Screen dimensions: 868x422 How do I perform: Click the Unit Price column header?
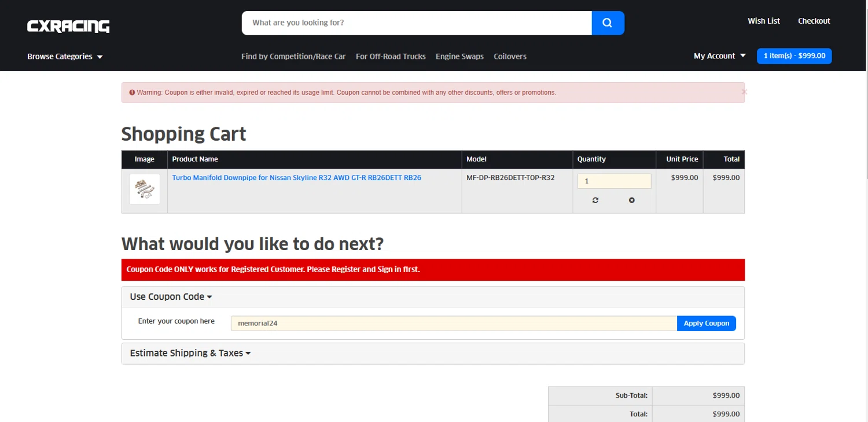click(682, 159)
